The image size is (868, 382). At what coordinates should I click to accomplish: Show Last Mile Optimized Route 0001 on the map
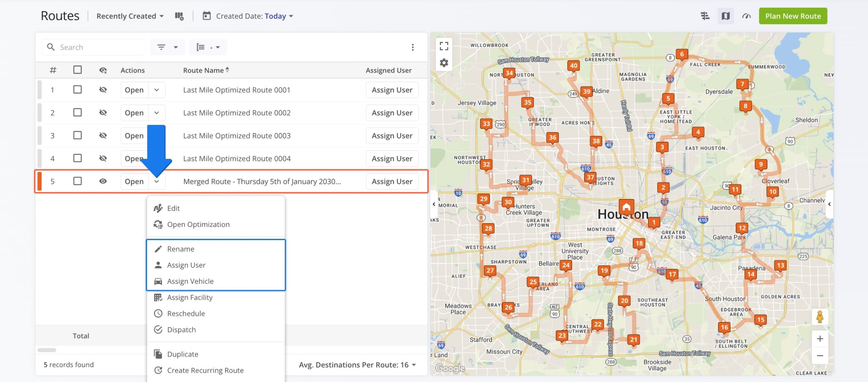pos(103,89)
